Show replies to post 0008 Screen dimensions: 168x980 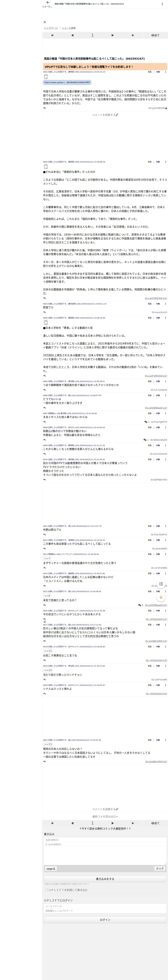point(146,440)
